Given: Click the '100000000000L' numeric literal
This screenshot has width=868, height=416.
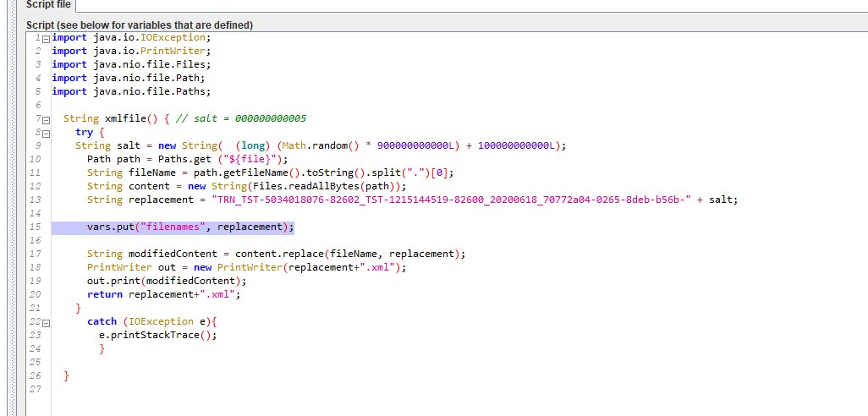Looking at the screenshot, I should (x=516, y=145).
